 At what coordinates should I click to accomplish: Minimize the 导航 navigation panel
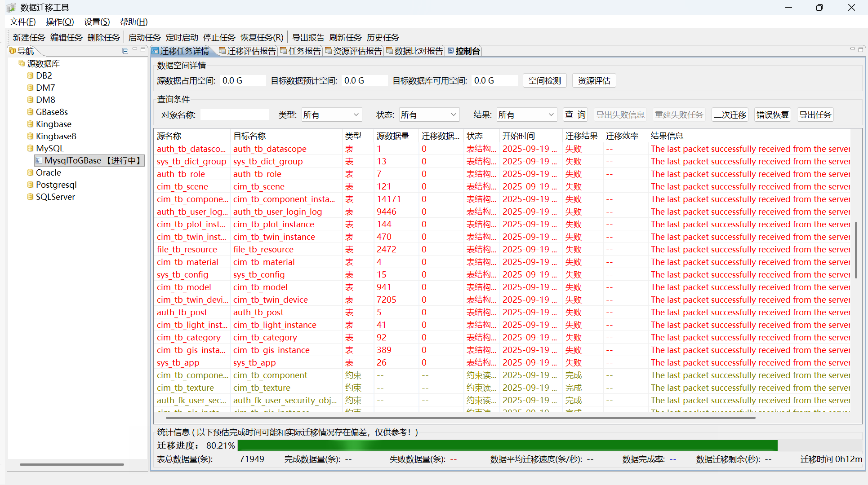(x=134, y=49)
